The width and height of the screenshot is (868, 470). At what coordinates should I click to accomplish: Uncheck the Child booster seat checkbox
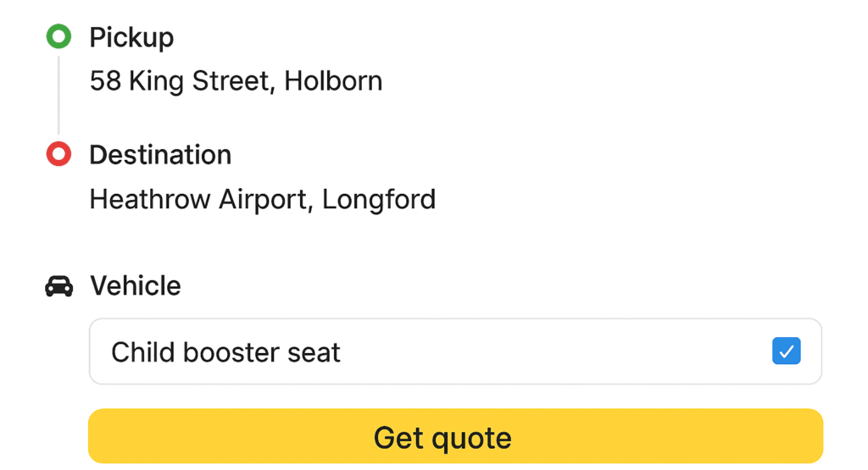(786, 351)
